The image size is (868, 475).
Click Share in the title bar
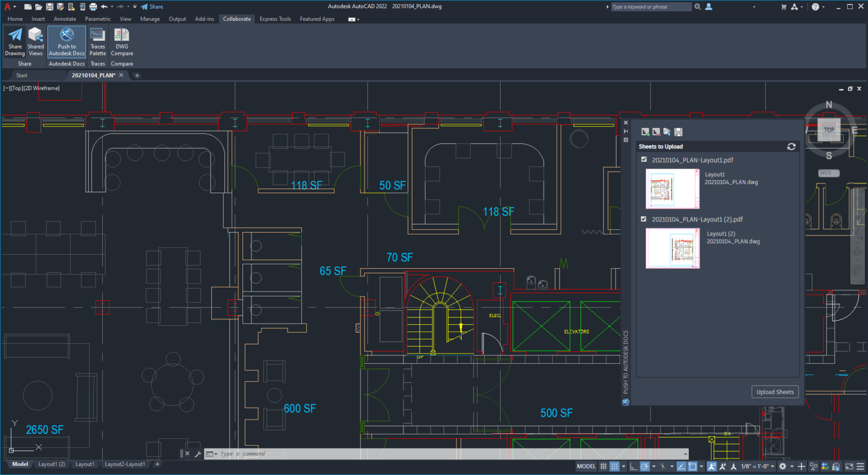152,6
